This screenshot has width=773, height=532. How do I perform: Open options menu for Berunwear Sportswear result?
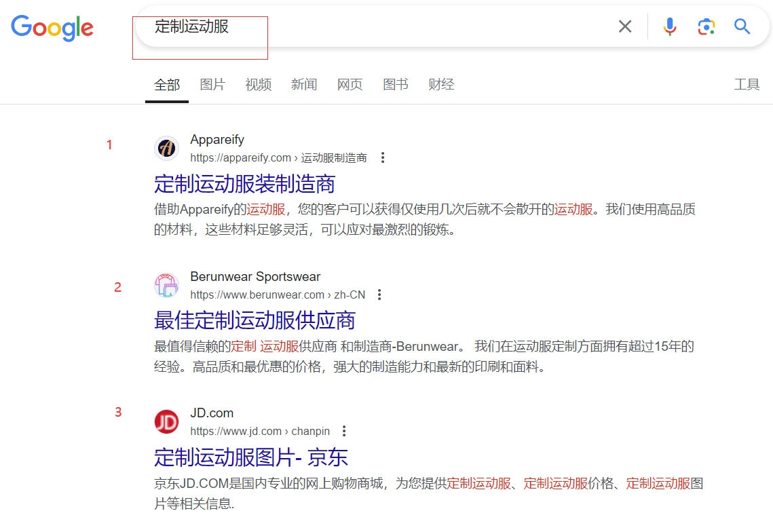pyautogui.click(x=379, y=294)
